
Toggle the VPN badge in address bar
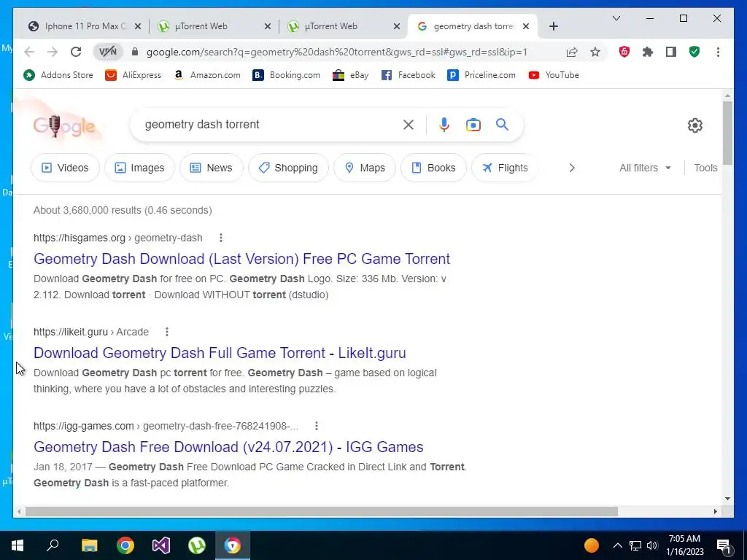108,52
